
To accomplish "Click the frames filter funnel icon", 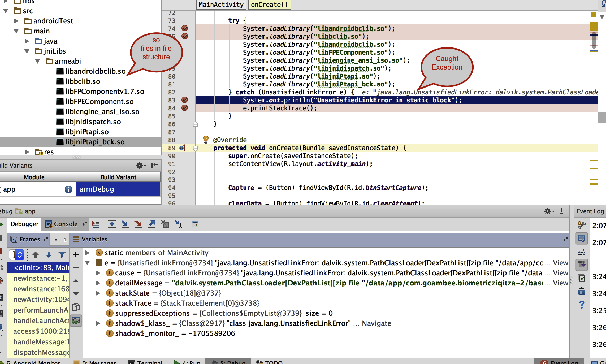I will tap(62, 255).
